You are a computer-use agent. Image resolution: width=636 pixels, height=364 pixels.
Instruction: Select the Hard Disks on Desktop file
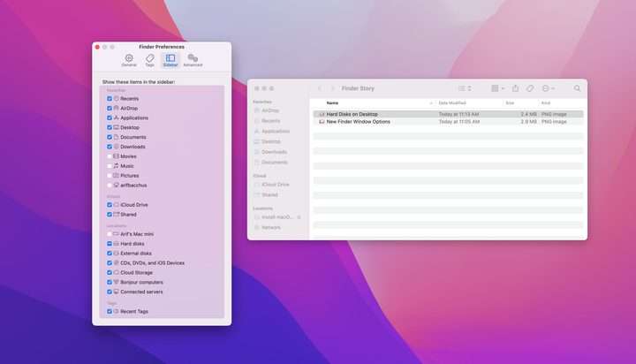(x=448, y=115)
